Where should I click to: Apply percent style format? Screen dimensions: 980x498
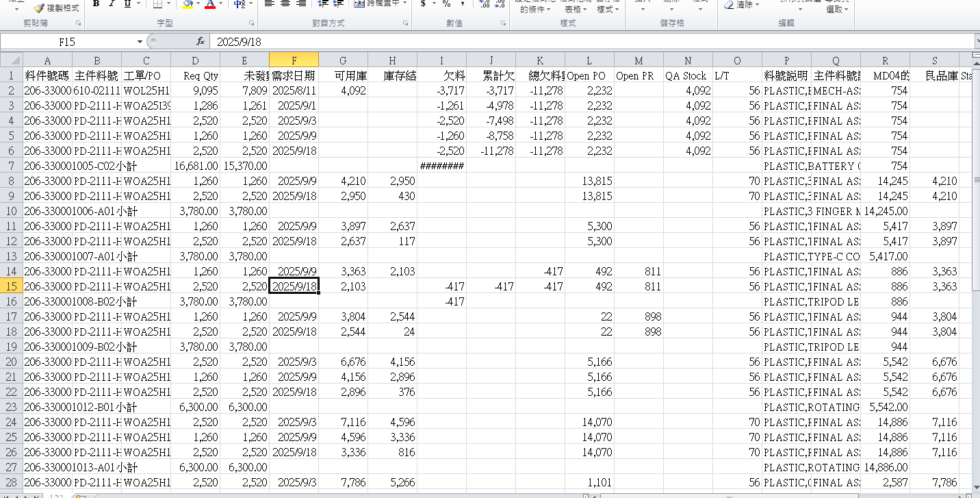pos(446,4)
